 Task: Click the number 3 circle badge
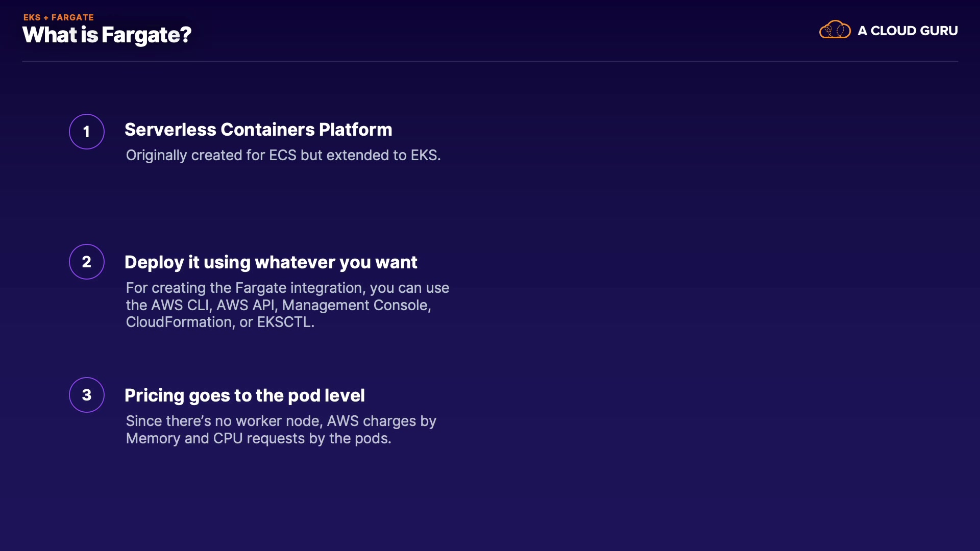tap(87, 395)
